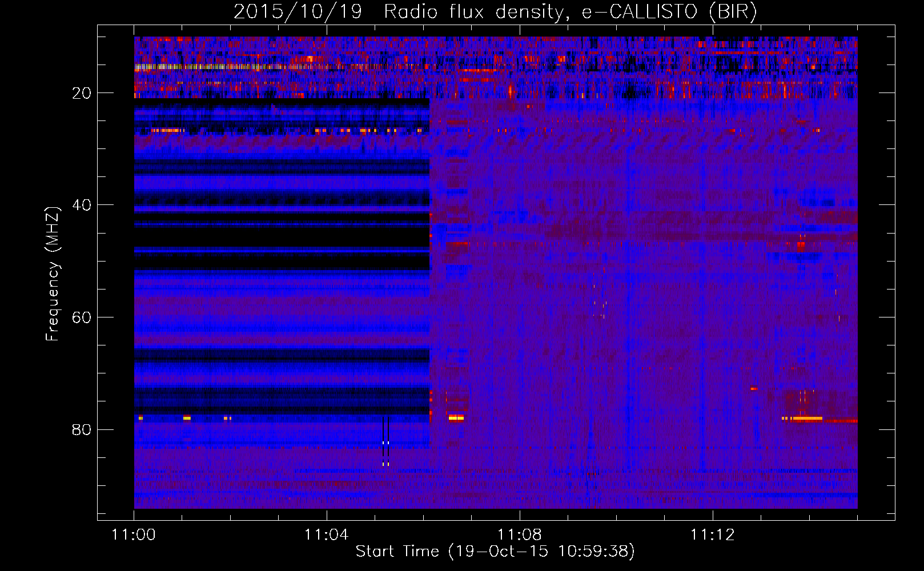Select the "Frequency (MHZ)" y-axis label
Image resolution: width=924 pixels, height=571 pixels.
(x=53, y=274)
